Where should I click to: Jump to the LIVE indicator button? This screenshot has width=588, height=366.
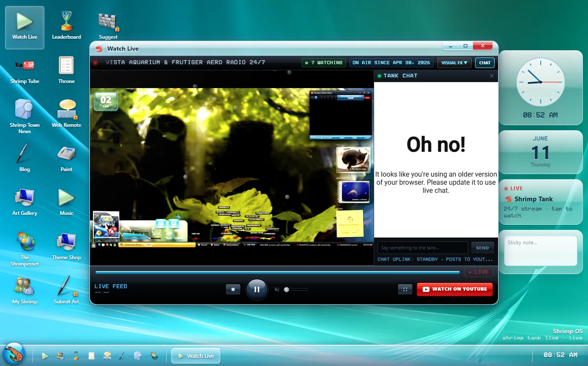pos(478,272)
